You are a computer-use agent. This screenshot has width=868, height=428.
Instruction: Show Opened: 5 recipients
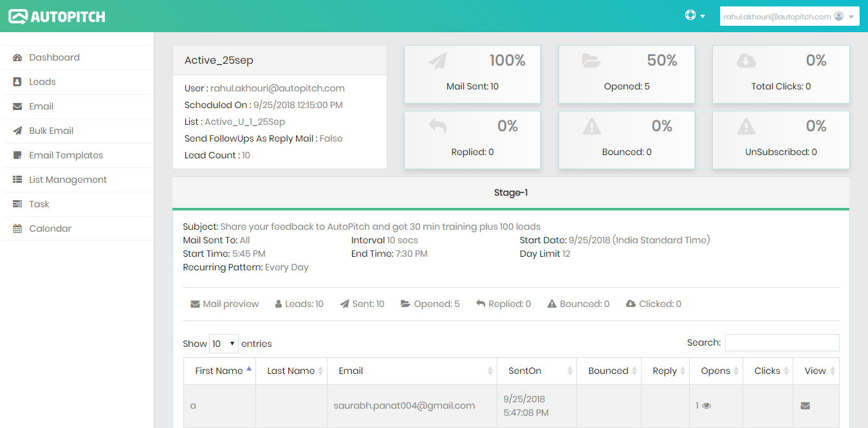click(430, 304)
